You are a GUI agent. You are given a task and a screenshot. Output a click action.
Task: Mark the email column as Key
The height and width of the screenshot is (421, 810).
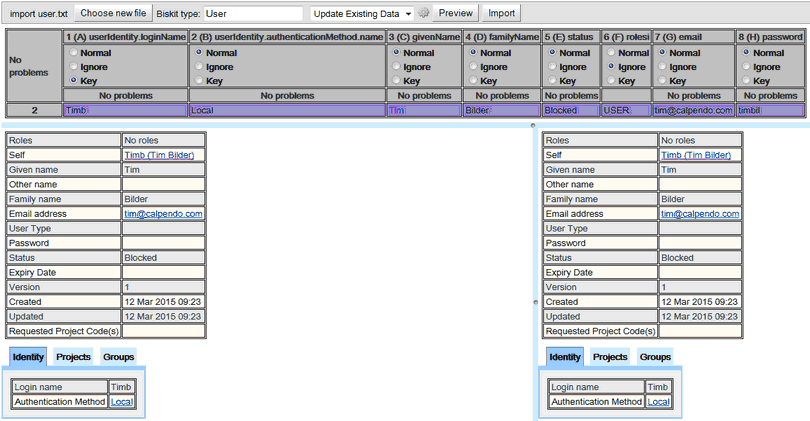pos(661,80)
